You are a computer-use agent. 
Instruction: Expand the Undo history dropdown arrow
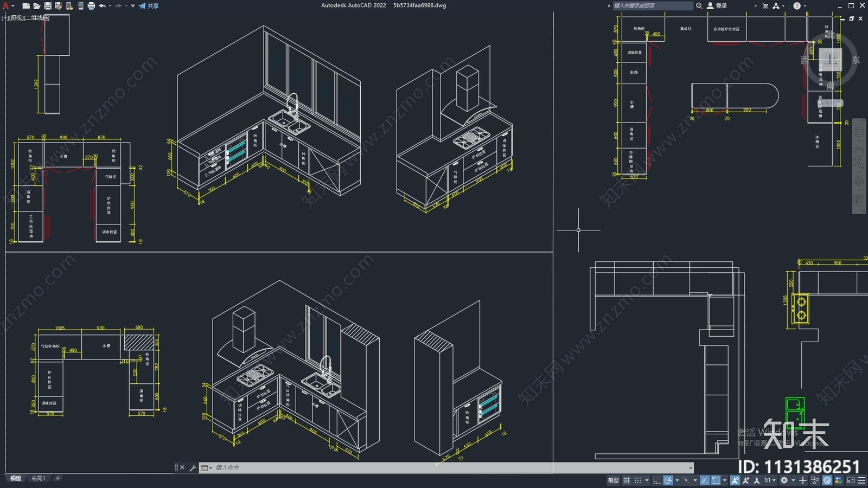[x=110, y=5]
